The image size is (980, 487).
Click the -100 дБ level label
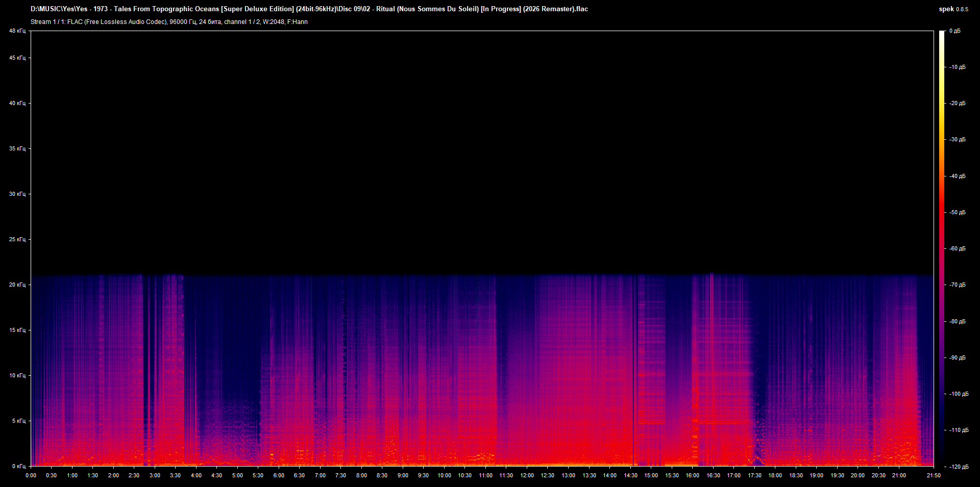(x=959, y=394)
